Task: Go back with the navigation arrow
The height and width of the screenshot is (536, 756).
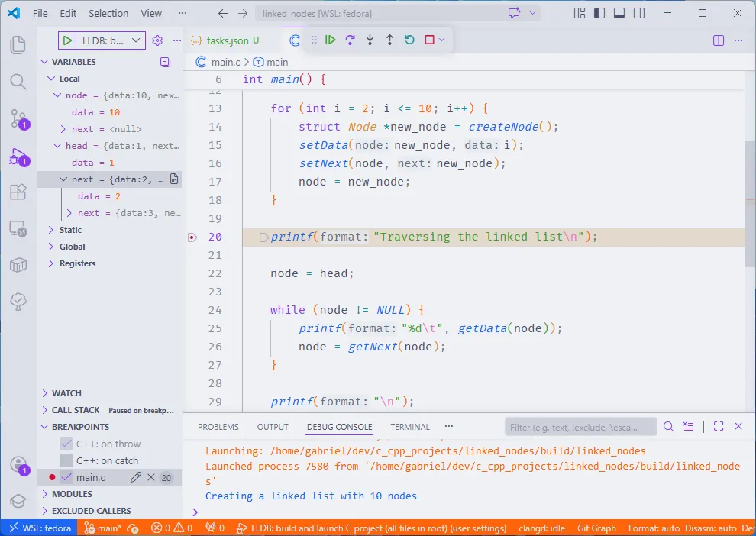Action: click(223, 14)
